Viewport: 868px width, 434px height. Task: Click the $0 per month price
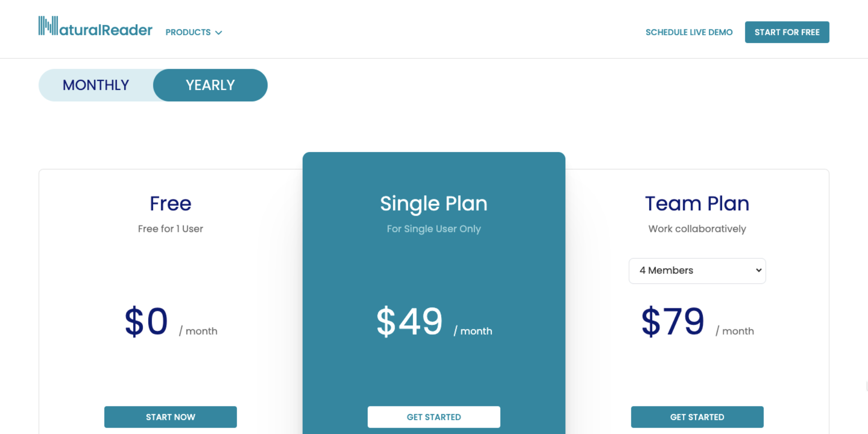tap(171, 321)
